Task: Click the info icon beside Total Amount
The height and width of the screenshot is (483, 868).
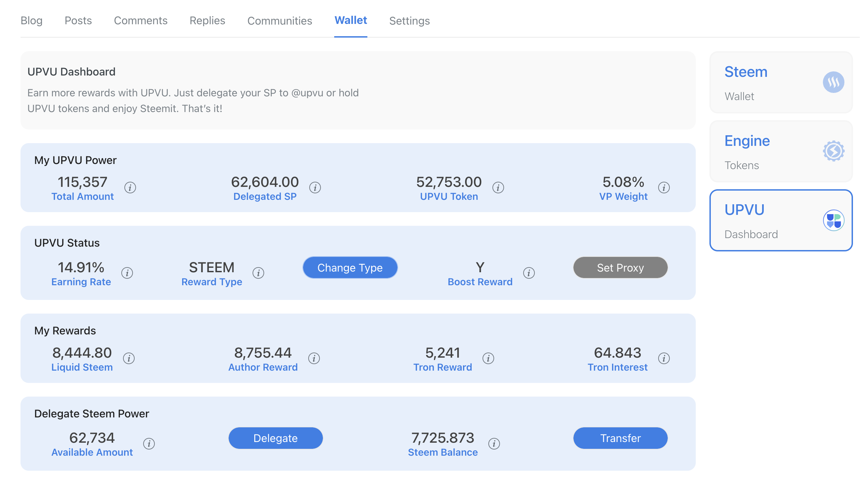Action: tap(130, 188)
